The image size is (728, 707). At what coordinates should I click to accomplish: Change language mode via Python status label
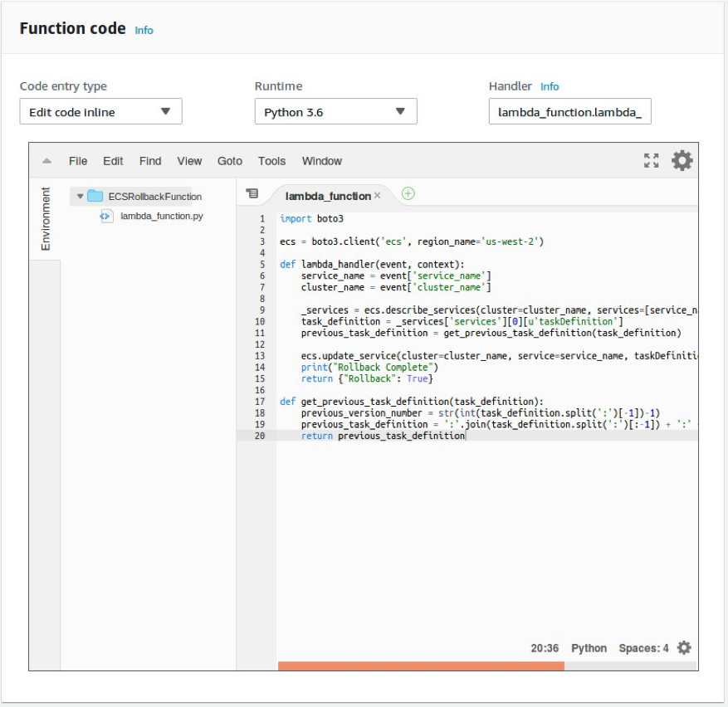point(589,648)
